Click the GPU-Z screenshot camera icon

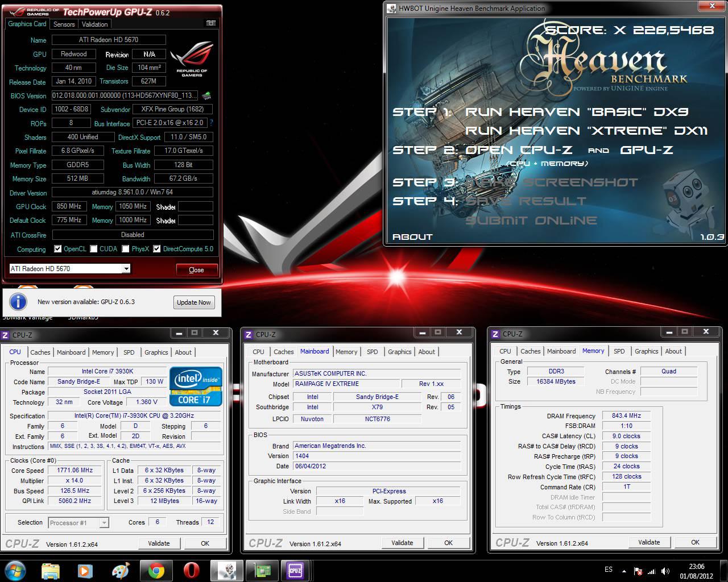[x=211, y=23]
